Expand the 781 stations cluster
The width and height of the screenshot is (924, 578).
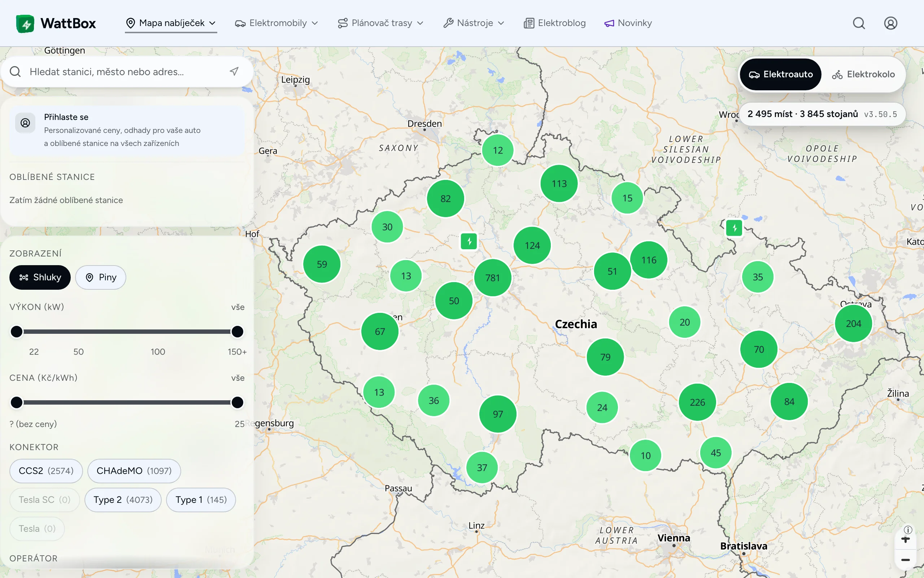point(493,278)
